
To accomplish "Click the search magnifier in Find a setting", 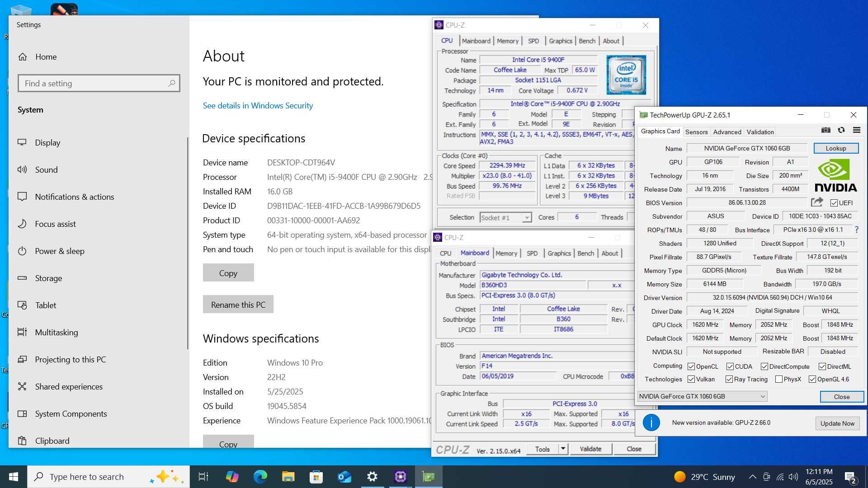I will 172,83.
